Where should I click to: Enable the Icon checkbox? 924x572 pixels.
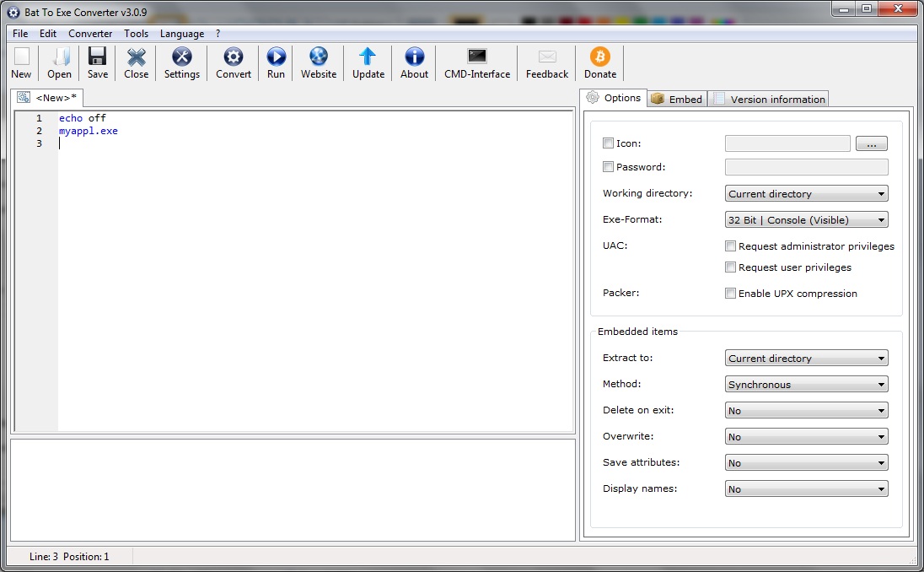coord(609,144)
